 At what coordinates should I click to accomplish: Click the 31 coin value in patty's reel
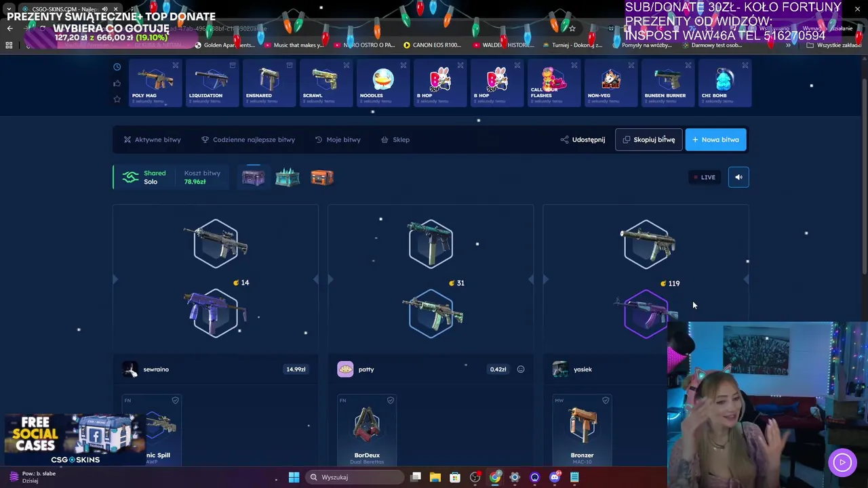[456, 283]
